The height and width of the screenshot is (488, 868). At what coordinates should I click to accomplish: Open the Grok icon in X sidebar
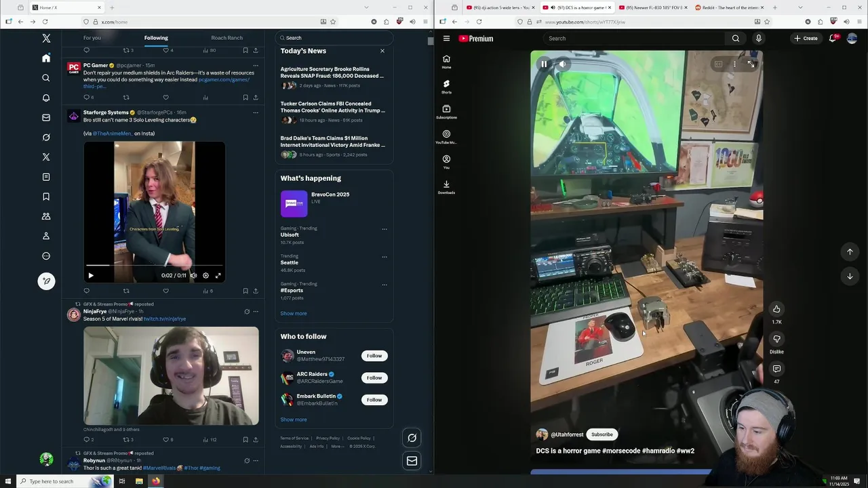(46, 137)
